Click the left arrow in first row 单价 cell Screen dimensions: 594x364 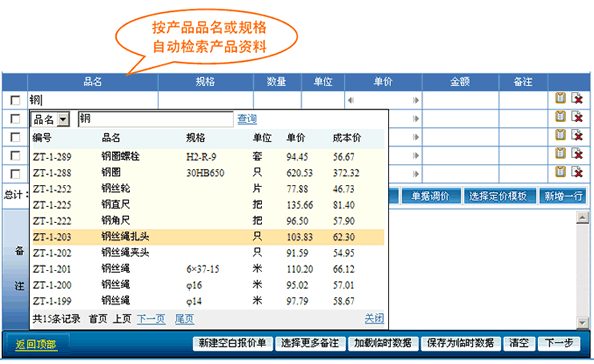click(351, 100)
